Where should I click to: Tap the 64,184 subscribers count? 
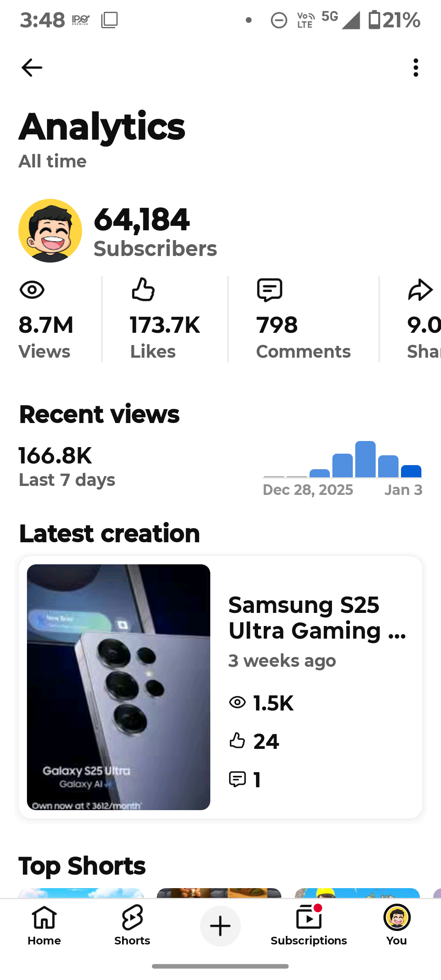tap(142, 220)
